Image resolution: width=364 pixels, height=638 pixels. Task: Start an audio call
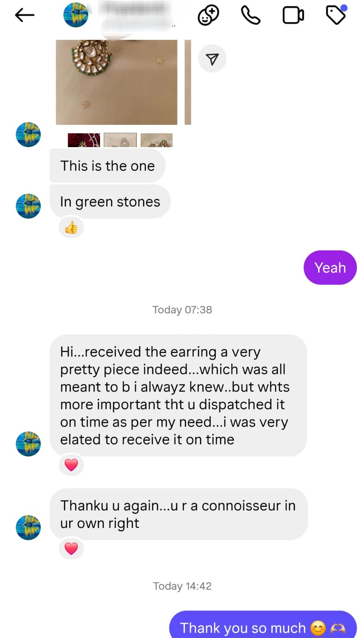tap(251, 16)
